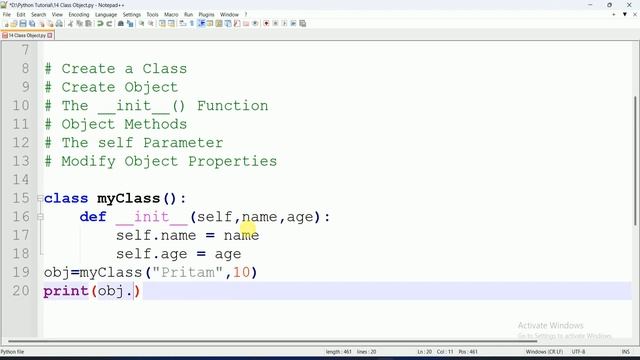Viewport: 640px width, 360px height.
Task: Open the Tools menu
Action: pyautogui.click(x=152, y=14)
